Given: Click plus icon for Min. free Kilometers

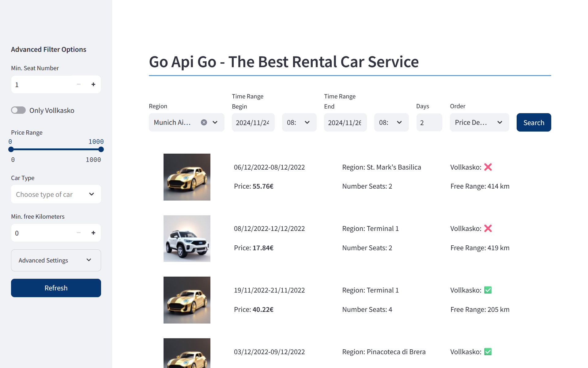Looking at the screenshot, I should tap(93, 233).
